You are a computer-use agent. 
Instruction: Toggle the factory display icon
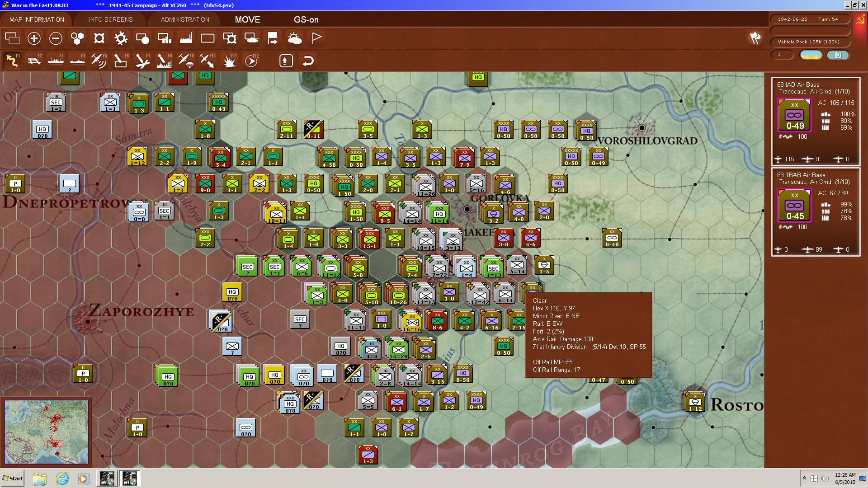click(x=186, y=38)
